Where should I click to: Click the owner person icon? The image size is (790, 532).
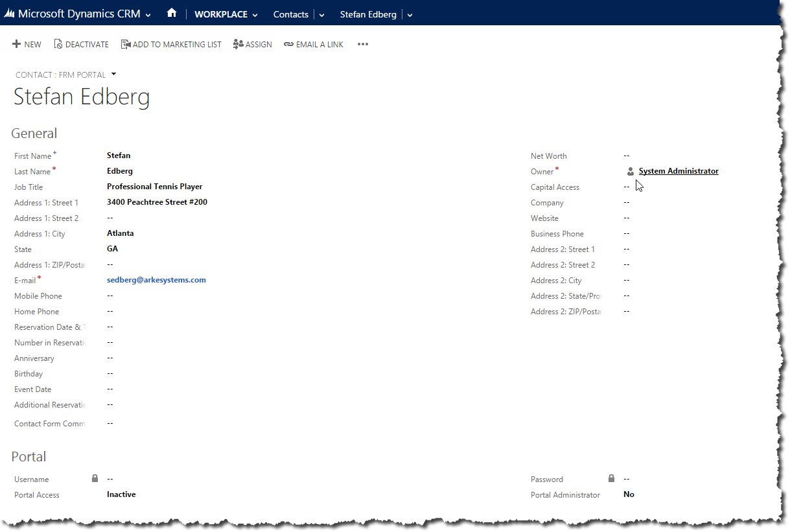[631, 172]
